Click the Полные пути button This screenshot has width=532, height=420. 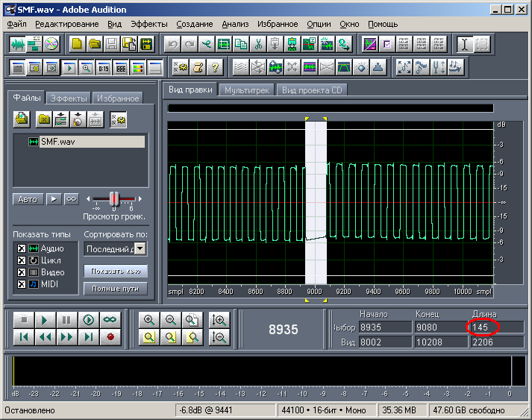point(116,289)
